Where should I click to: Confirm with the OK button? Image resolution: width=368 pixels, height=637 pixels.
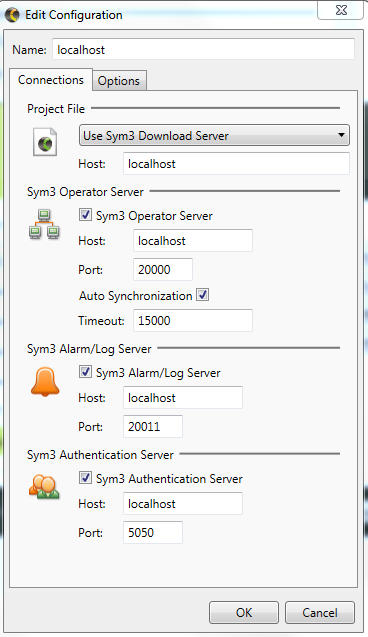click(x=244, y=612)
